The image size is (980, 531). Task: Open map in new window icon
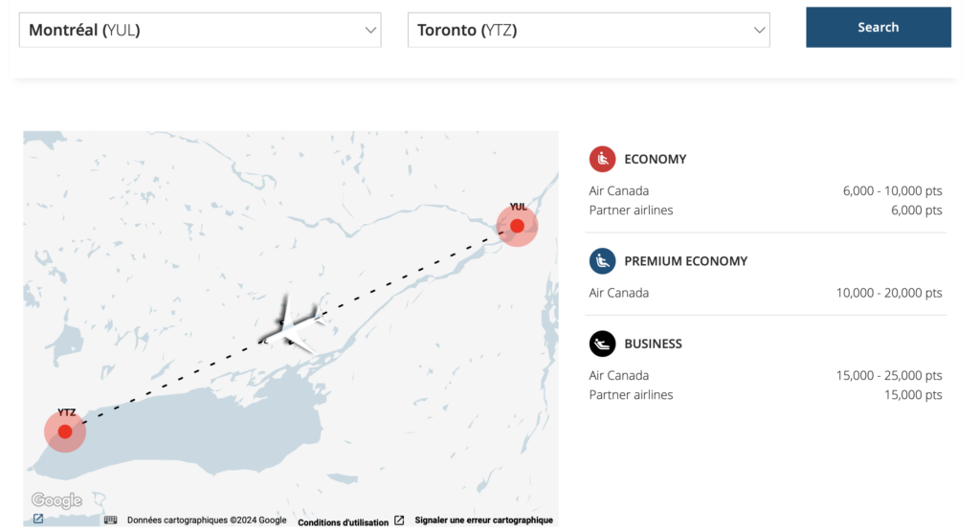pos(37,520)
